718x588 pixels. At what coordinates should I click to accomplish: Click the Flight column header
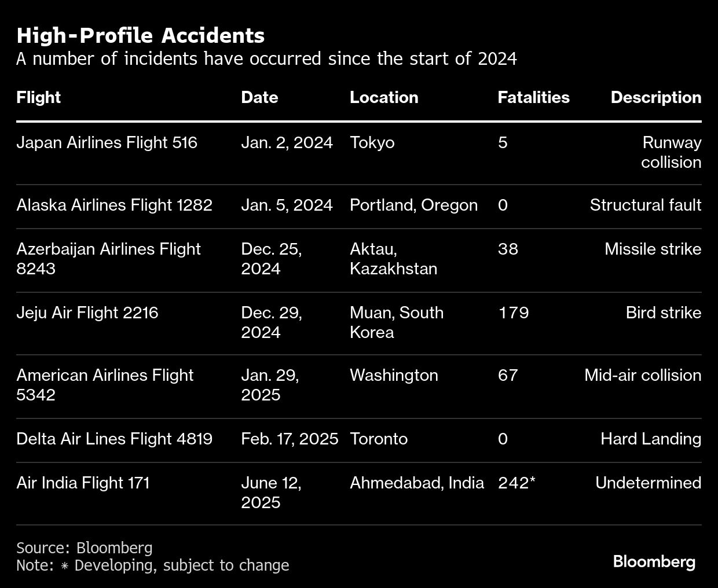[x=38, y=97]
